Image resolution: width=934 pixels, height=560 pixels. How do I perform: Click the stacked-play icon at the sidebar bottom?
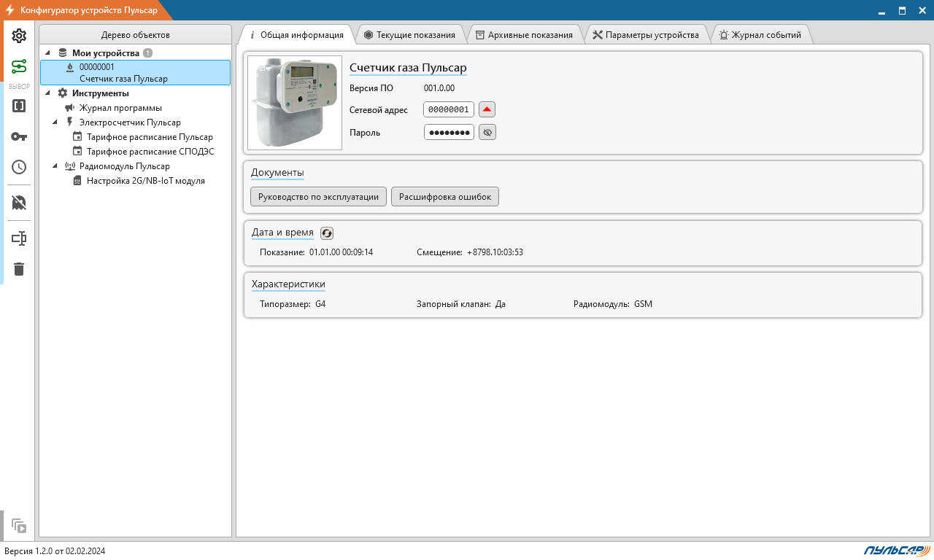(x=19, y=526)
